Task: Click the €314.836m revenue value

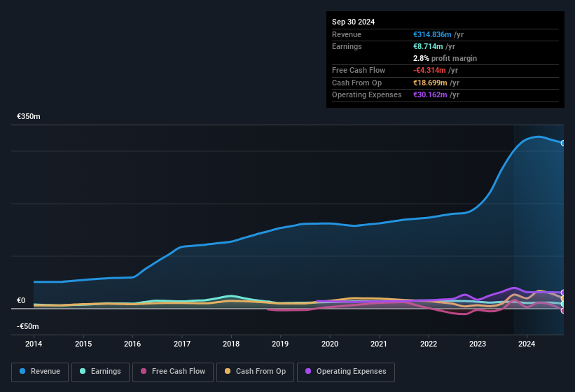Action: coord(432,34)
